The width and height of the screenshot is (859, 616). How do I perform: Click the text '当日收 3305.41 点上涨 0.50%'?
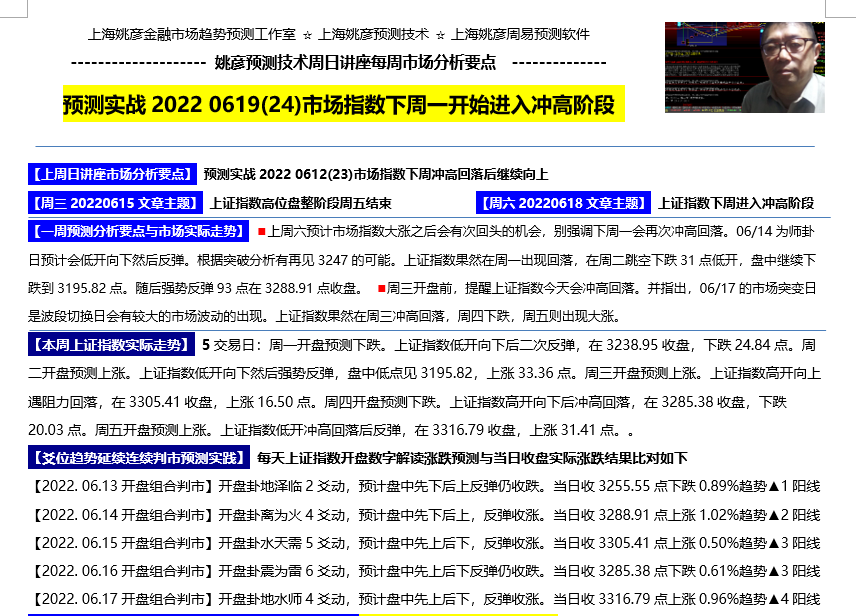[646, 543]
